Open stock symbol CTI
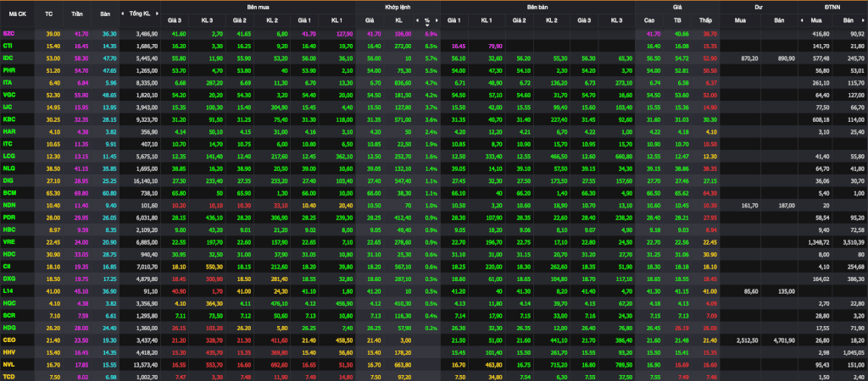Screen dimensions: 868x381 pyautogui.click(x=8, y=46)
